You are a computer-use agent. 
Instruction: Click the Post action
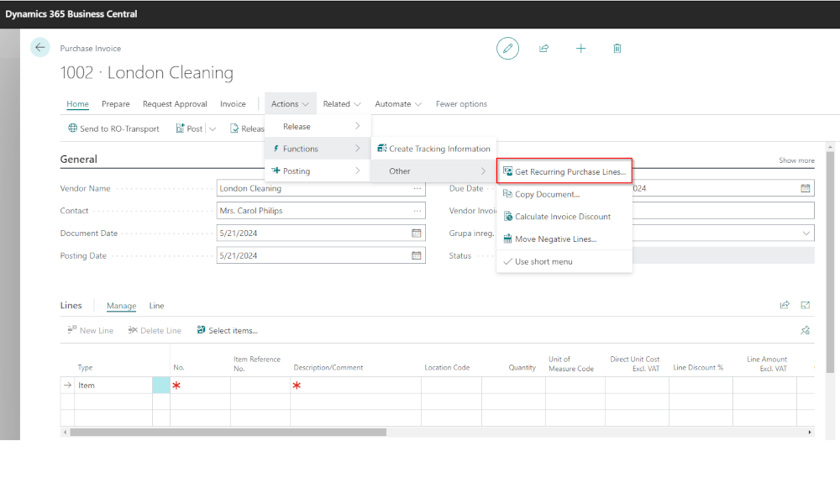pyautogui.click(x=189, y=129)
